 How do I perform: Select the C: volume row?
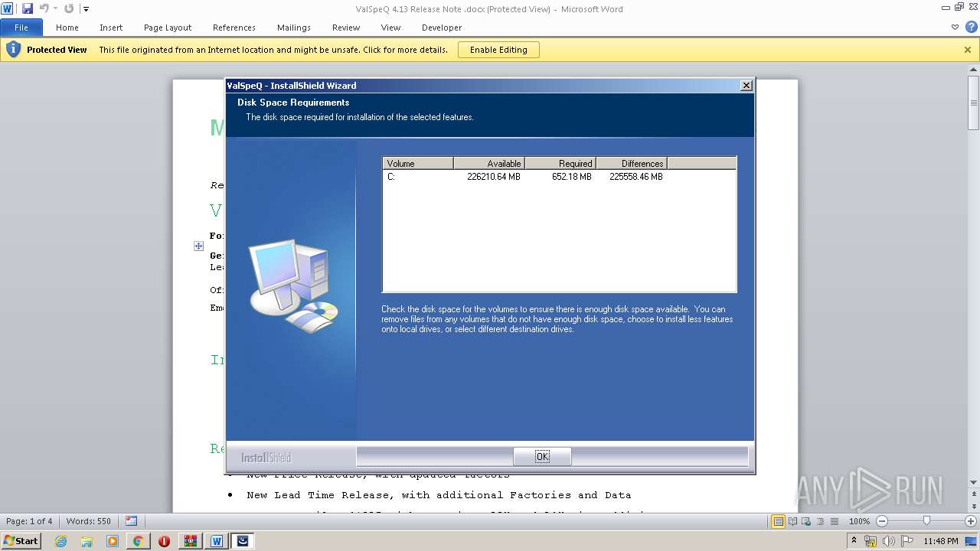(559, 177)
